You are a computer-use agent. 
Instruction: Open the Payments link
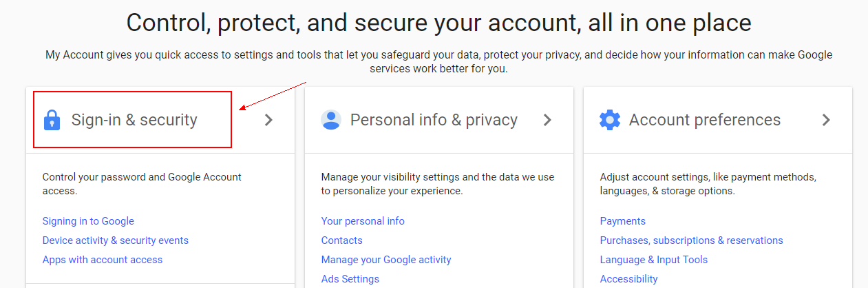623,221
